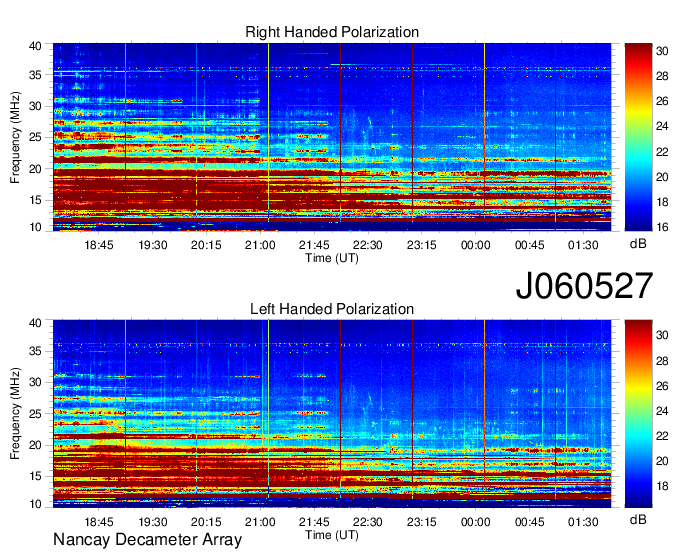680x552 pixels.
Task: Click 21:00 tick under Left Handed plot
Action: 260,522
